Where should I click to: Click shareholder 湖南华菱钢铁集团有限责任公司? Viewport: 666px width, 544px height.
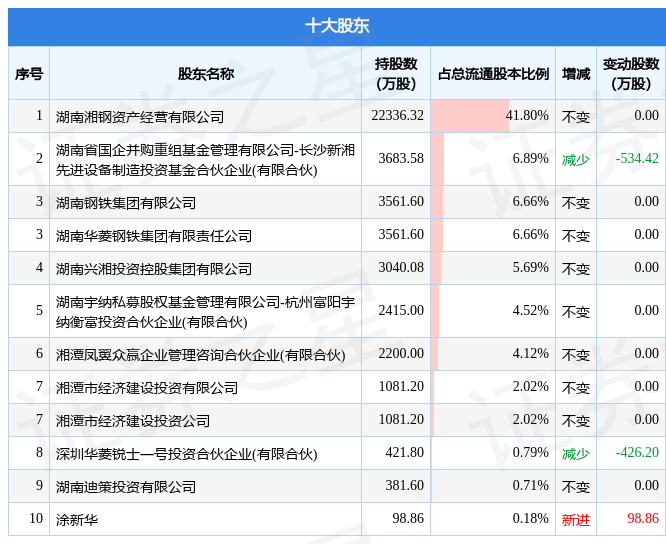154,236
